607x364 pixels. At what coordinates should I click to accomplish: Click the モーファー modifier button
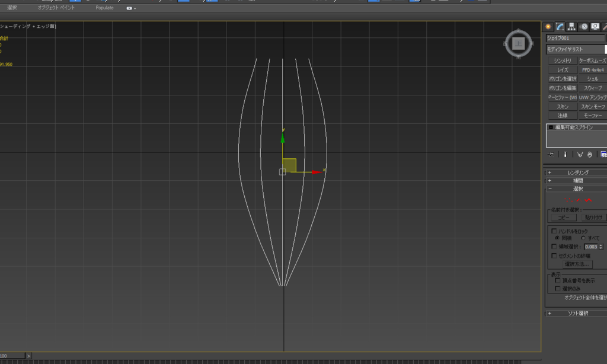(x=592, y=116)
